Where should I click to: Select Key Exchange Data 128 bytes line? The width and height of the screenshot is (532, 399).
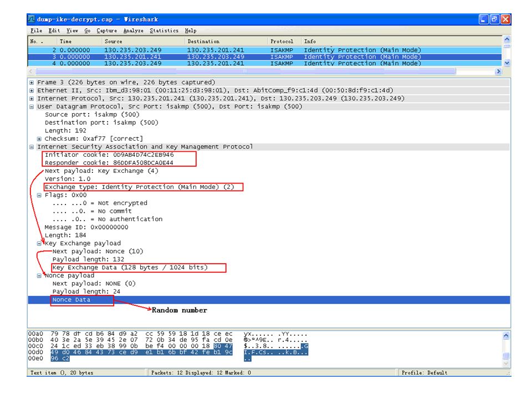tap(130, 267)
